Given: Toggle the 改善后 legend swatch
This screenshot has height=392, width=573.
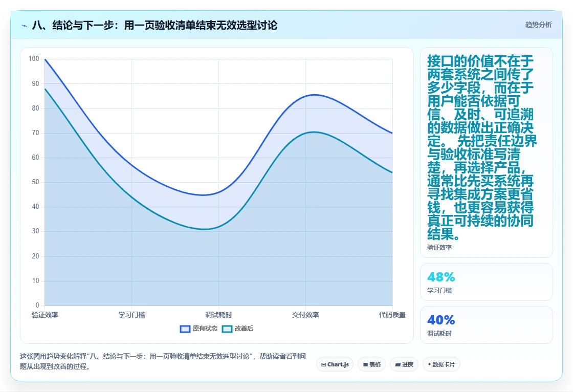Looking at the screenshot, I should point(227,329).
